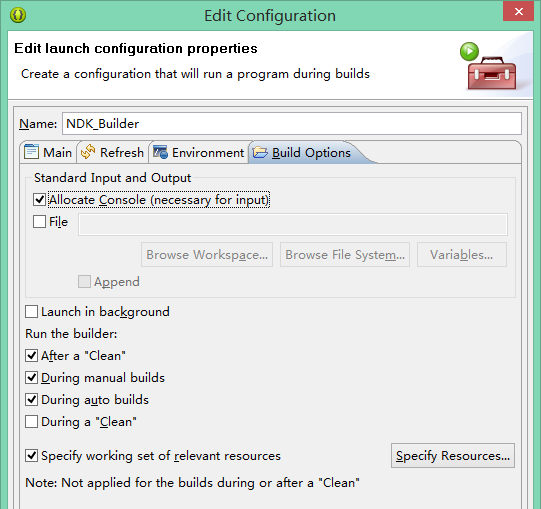
Task: Click the Main tab document icon
Action: coord(31,152)
